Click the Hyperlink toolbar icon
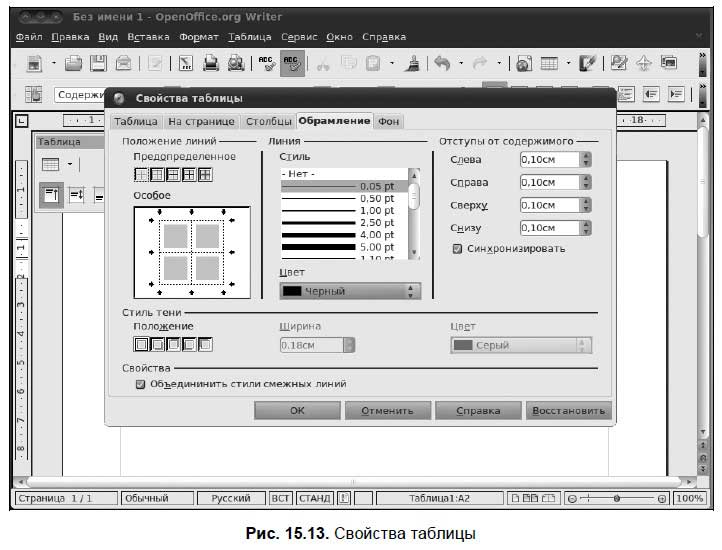 pyautogui.click(x=524, y=64)
